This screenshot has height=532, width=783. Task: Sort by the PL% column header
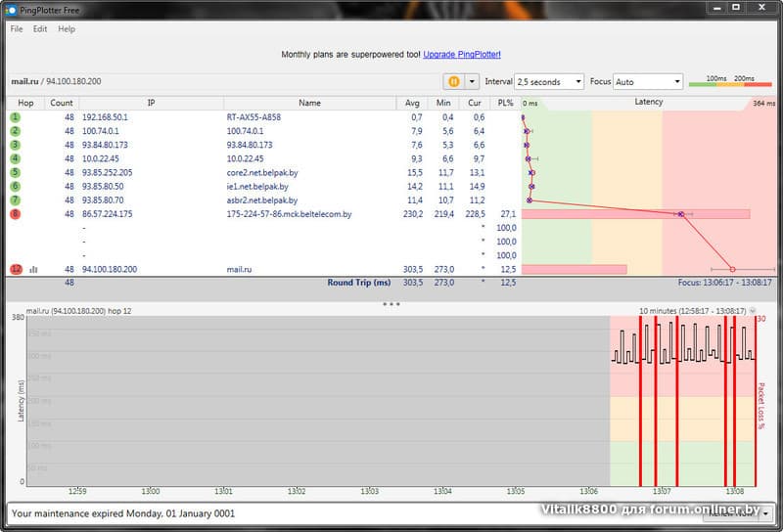(x=505, y=103)
